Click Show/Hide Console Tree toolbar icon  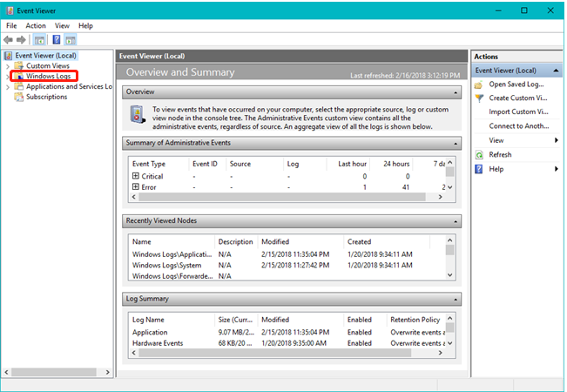[x=40, y=40]
